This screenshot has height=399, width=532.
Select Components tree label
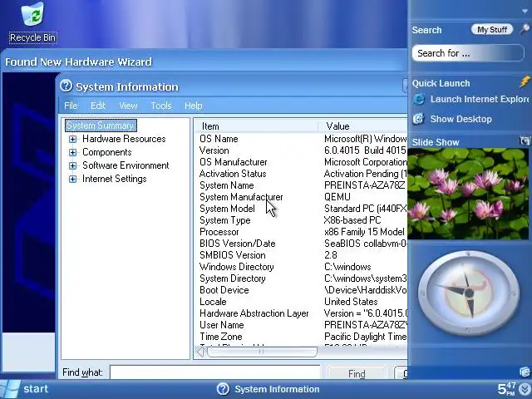(107, 152)
